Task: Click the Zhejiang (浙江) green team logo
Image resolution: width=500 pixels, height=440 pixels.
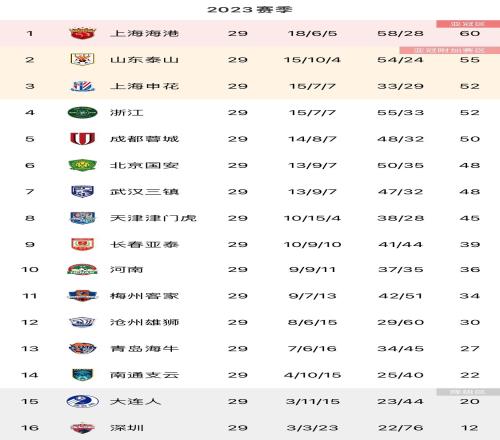Action: click(x=82, y=113)
